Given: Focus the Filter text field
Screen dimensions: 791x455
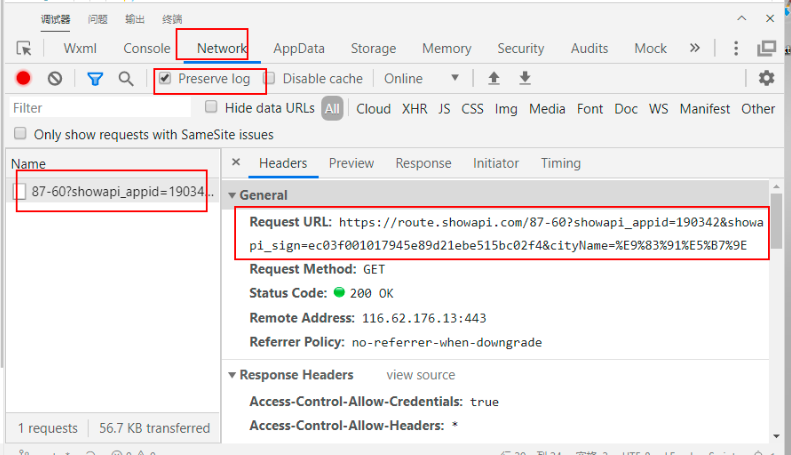Looking at the screenshot, I should click(100, 108).
